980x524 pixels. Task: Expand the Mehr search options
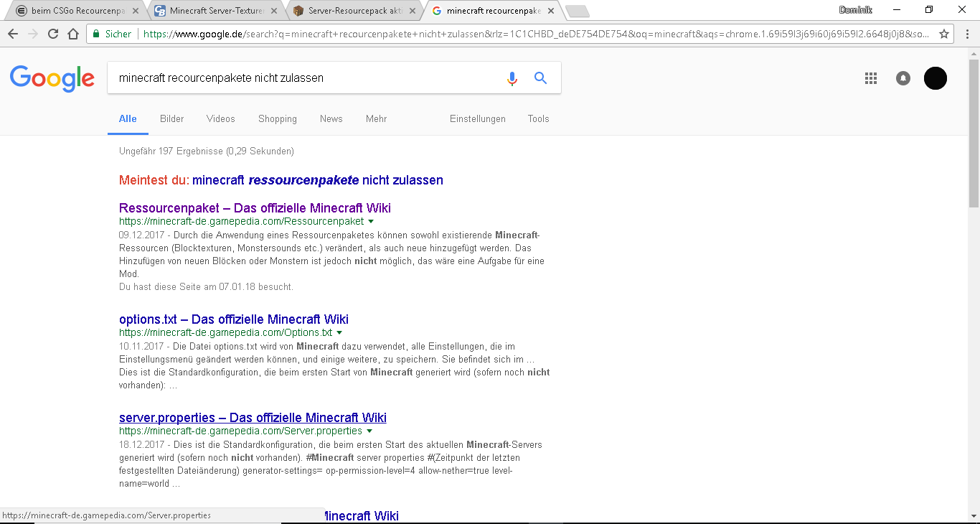[x=376, y=119]
